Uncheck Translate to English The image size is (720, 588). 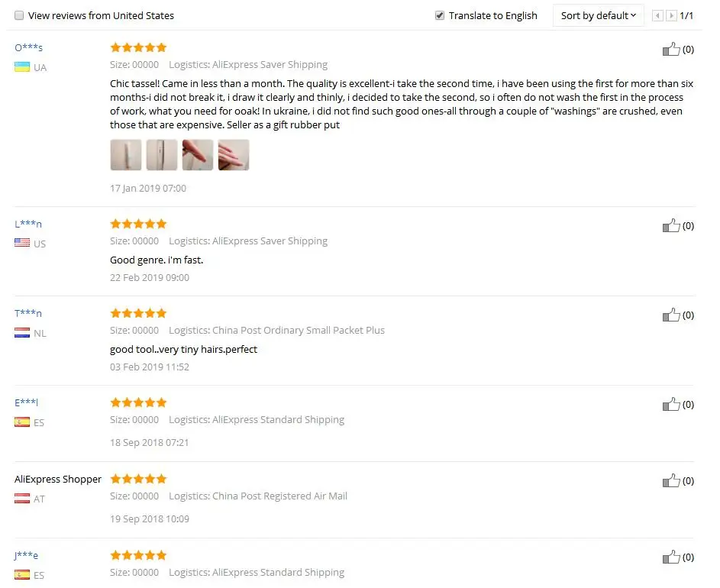click(440, 15)
